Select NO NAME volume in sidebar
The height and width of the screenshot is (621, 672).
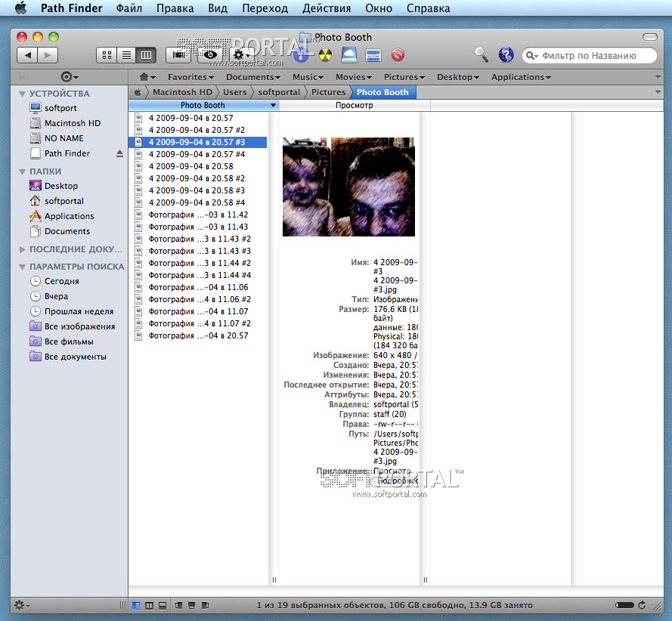[x=63, y=138]
